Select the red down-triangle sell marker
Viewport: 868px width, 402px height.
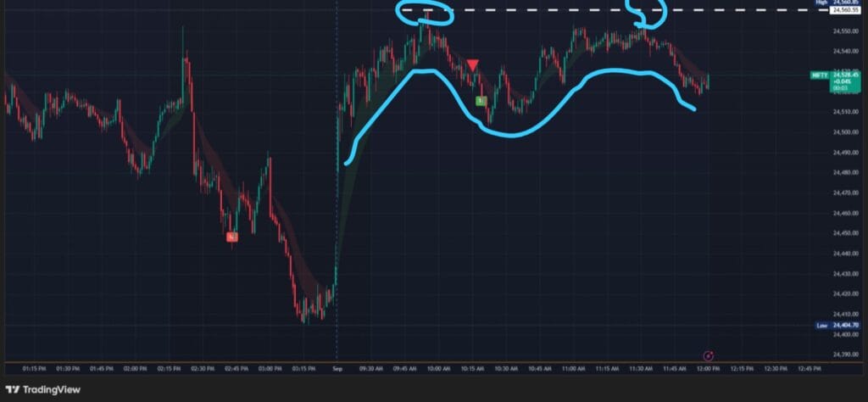(473, 65)
